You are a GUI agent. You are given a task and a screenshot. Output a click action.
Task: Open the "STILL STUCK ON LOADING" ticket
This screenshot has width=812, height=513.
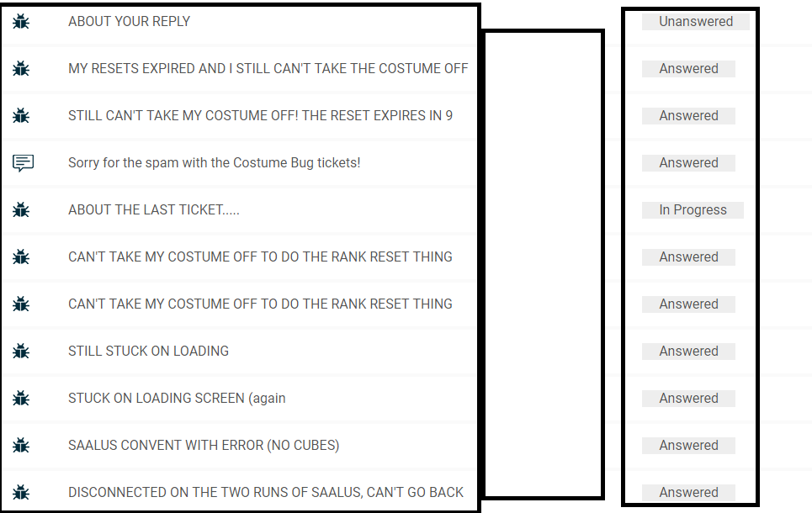(148, 352)
